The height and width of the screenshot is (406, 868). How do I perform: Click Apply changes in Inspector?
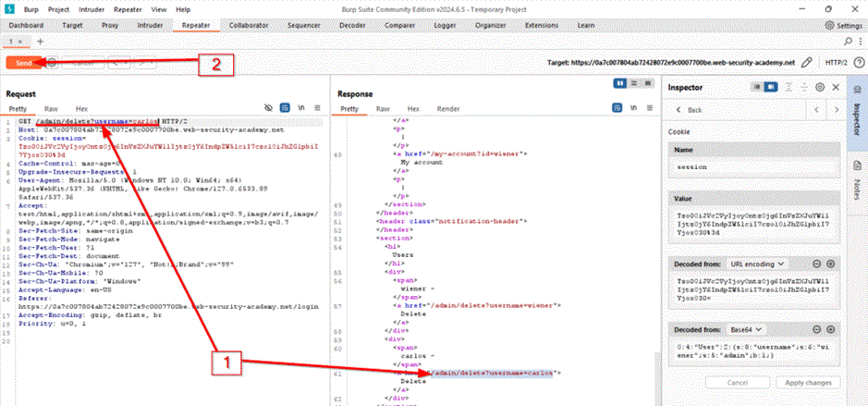pos(807,382)
